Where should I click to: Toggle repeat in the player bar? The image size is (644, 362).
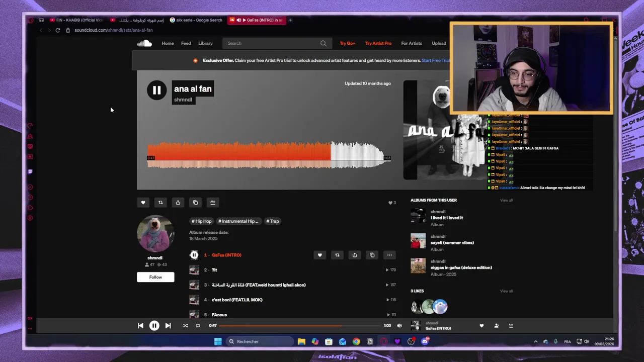(198, 326)
